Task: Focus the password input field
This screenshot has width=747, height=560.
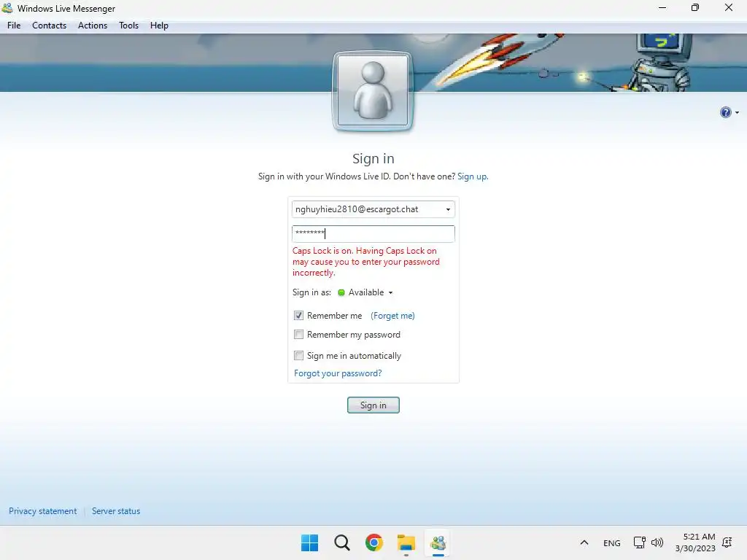Action: pyautogui.click(x=373, y=233)
